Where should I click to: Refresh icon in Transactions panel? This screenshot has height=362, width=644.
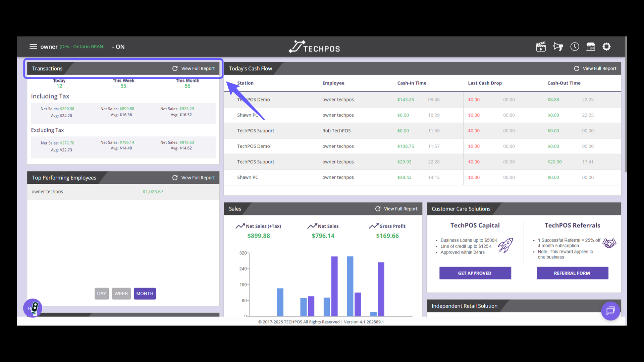click(x=175, y=68)
